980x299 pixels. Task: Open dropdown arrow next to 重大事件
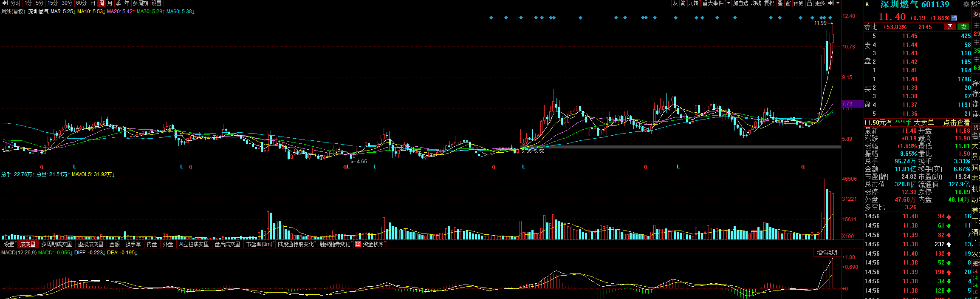point(729,3)
